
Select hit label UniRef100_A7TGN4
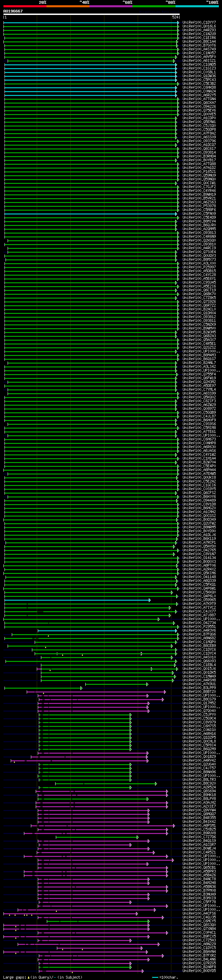coord(199,99)
